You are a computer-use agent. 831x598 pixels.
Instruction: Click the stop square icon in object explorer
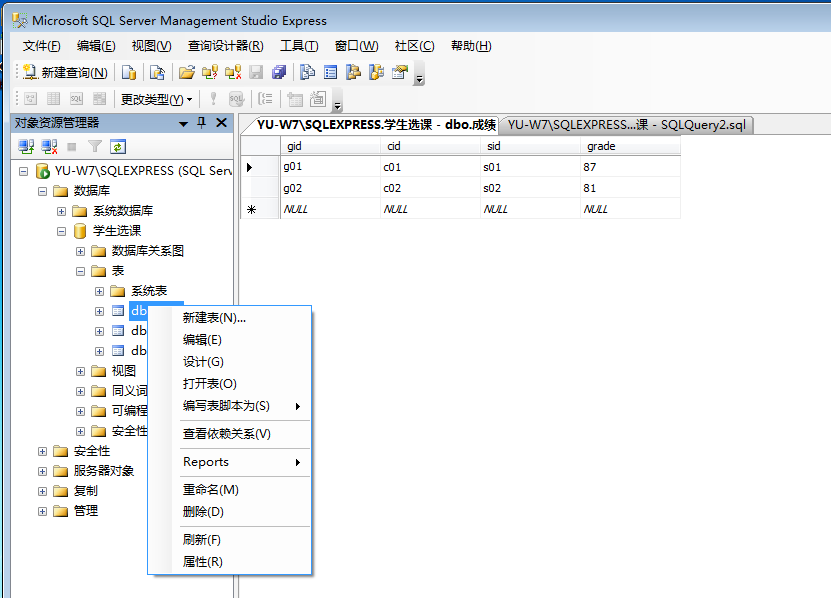click(72, 147)
